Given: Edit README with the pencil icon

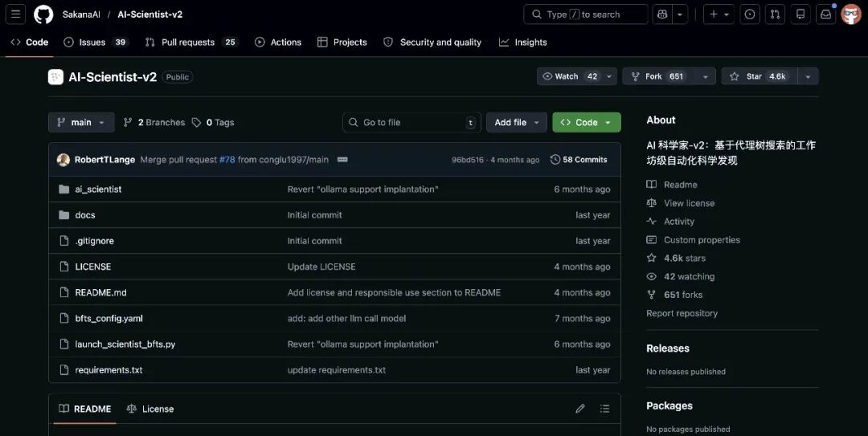Looking at the screenshot, I should tap(580, 409).
